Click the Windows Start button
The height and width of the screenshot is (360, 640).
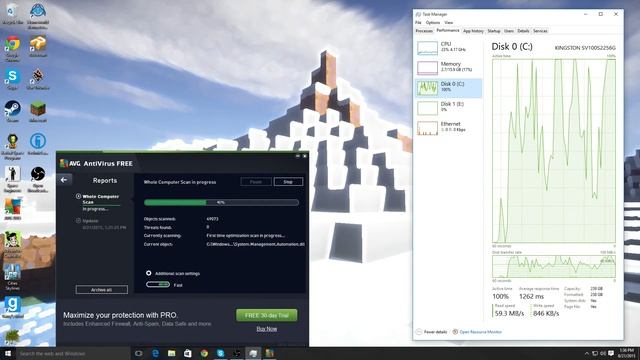8,353
